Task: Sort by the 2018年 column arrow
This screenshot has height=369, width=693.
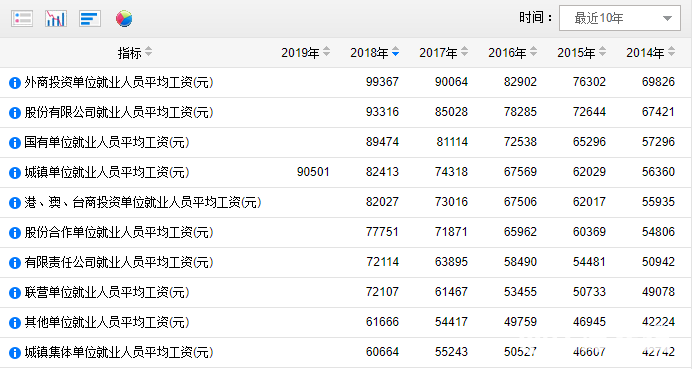Action: [396, 52]
